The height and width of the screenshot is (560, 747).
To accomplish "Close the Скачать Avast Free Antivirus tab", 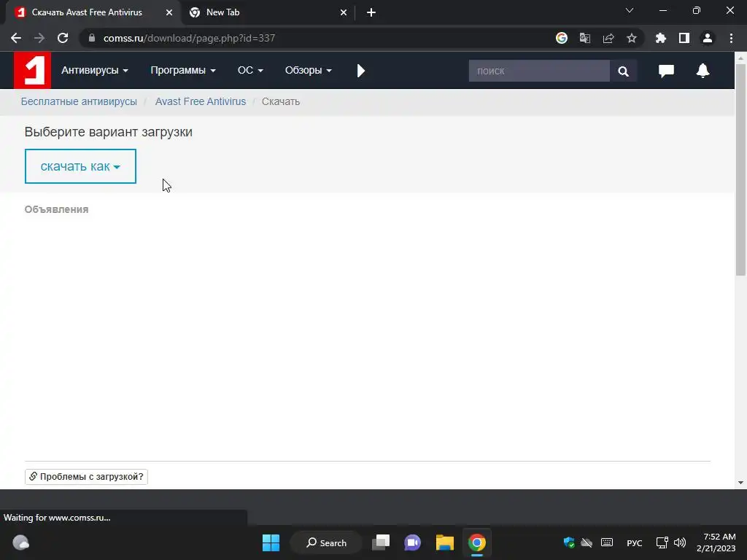I will click(x=169, y=12).
